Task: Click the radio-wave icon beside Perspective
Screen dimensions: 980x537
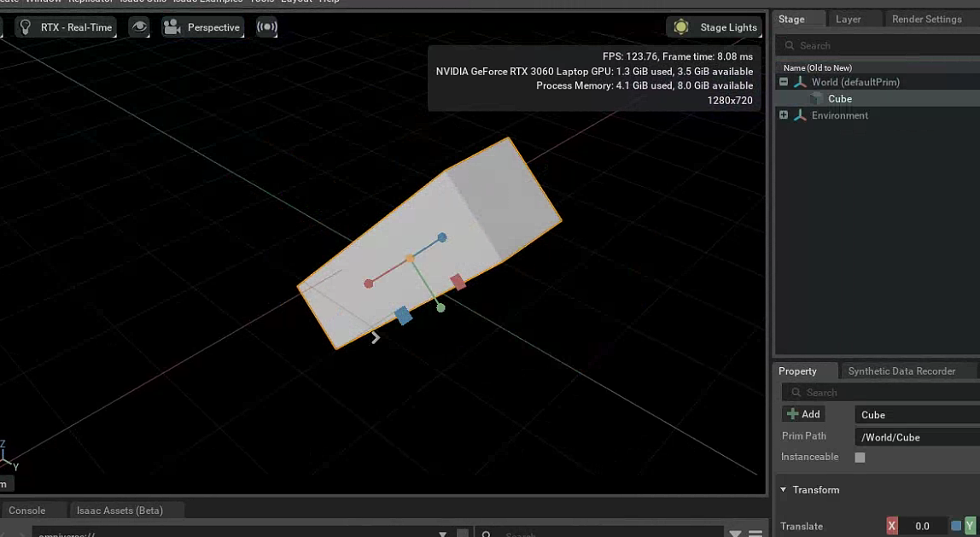Action: (x=267, y=26)
